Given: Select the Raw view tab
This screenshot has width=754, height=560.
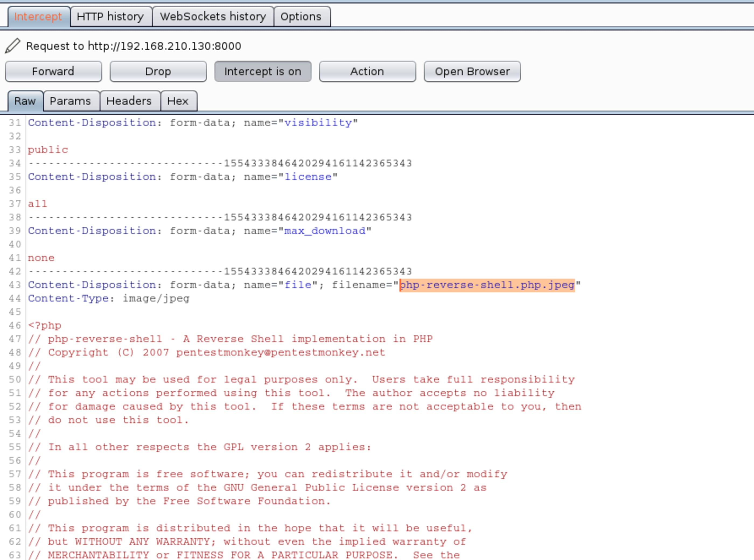Looking at the screenshot, I should (x=25, y=101).
